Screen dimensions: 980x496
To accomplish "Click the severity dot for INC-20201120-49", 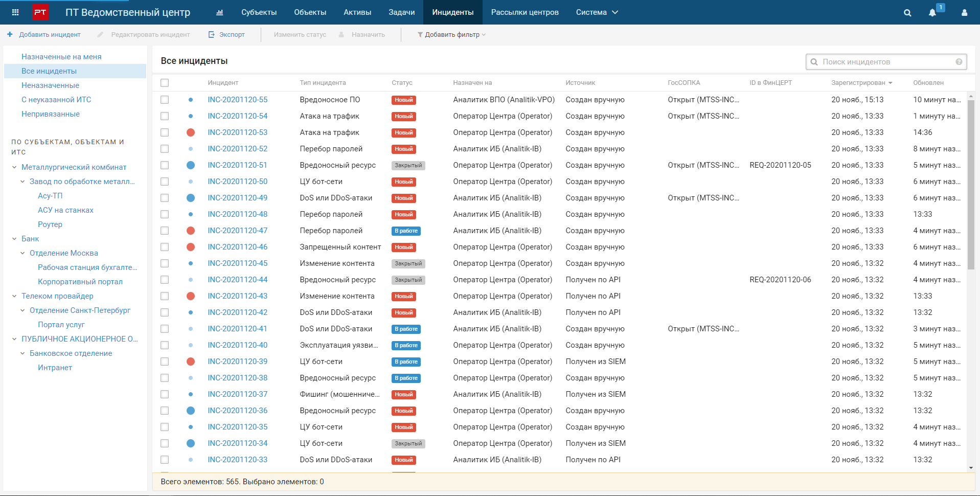I will [x=191, y=198].
